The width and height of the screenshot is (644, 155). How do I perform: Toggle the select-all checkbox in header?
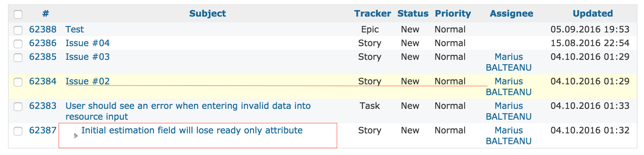pos(18,14)
